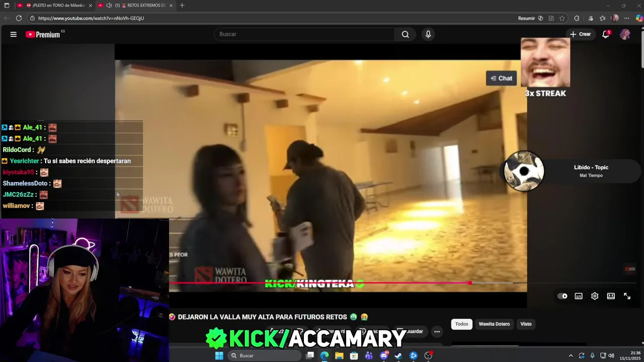Show hidden system tray icons
The image size is (644, 362).
[571, 355]
